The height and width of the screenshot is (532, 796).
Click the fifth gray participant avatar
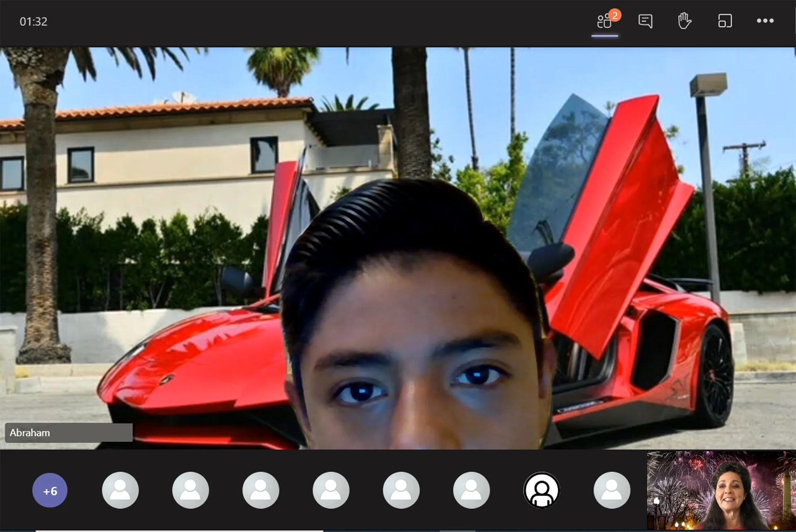(401, 491)
